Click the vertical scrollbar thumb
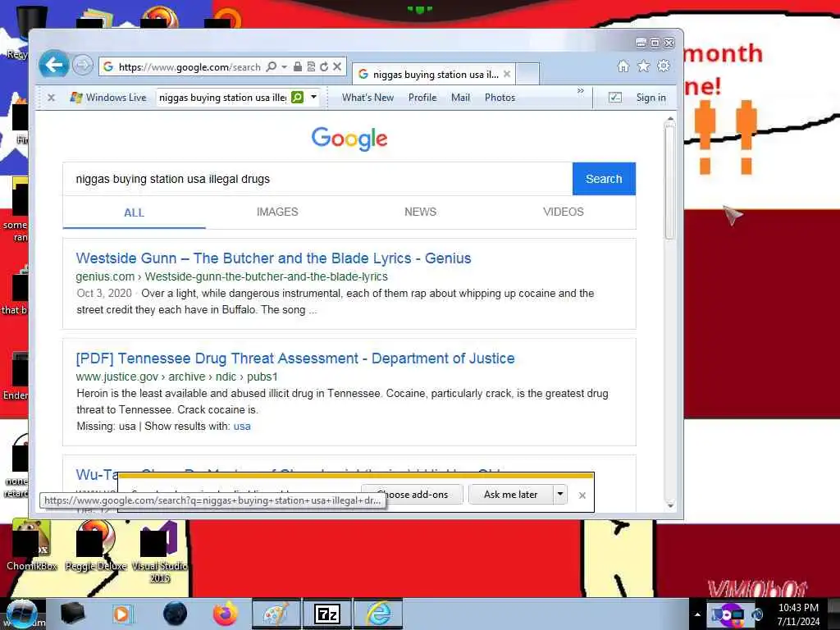Image resolution: width=840 pixels, height=630 pixels. (669, 182)
